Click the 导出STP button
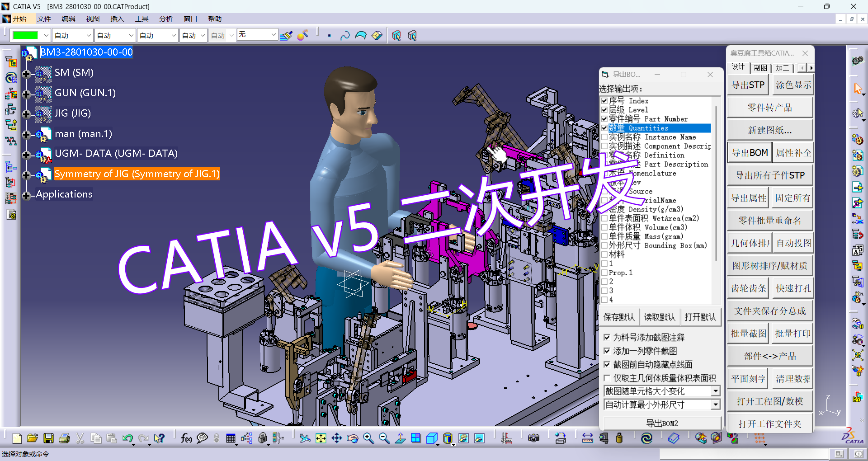868x461 pixels. [748, 85]
